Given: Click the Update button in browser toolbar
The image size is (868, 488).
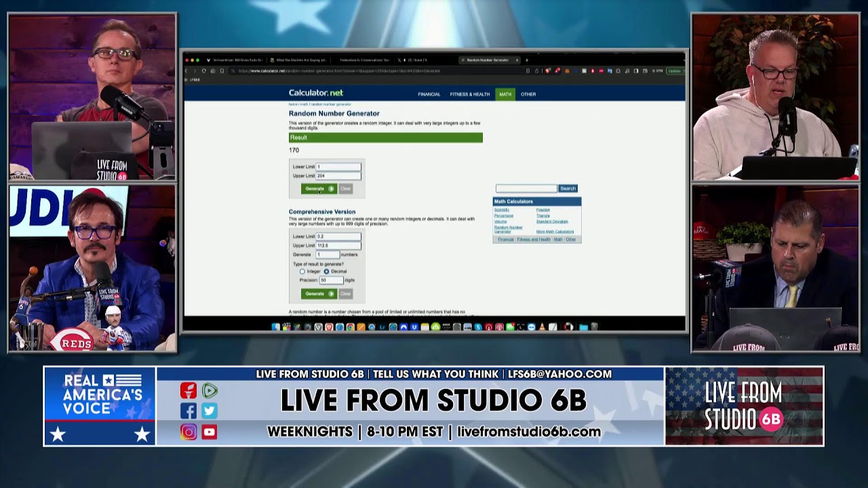Looking at the screenshot, I should point(675,70).
